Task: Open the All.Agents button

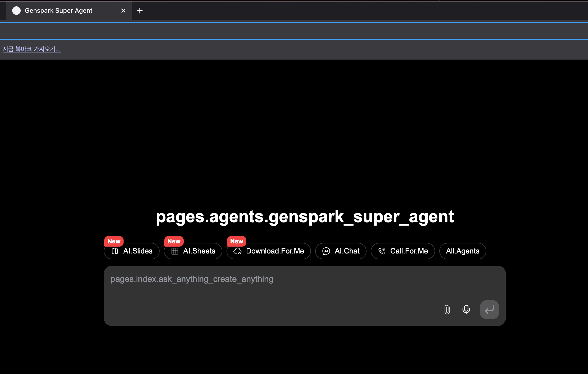Action: coord(463,251)
